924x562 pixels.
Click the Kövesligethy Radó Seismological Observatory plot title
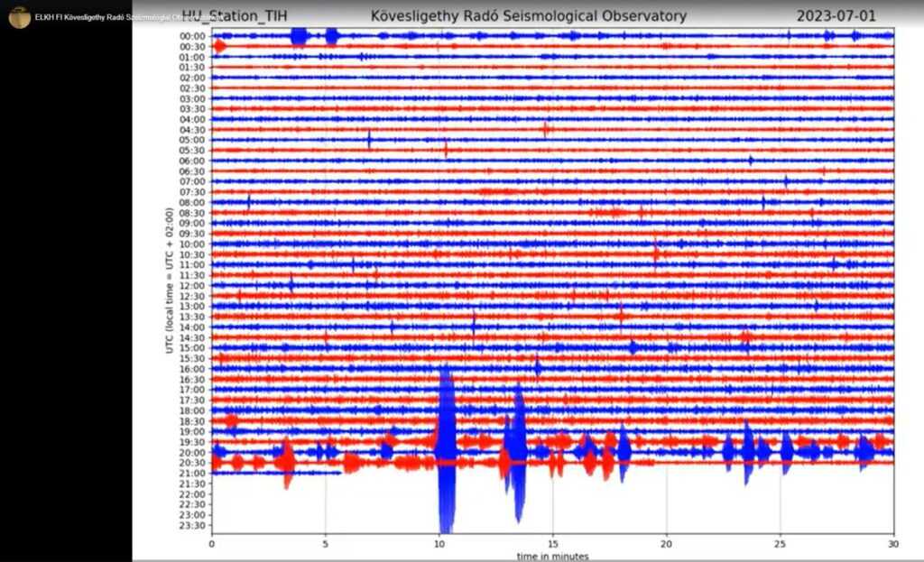point(528,16)
